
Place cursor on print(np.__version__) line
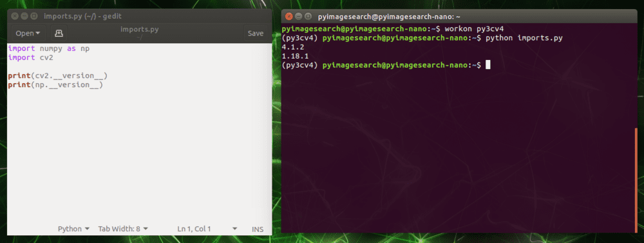pos(55,85)
